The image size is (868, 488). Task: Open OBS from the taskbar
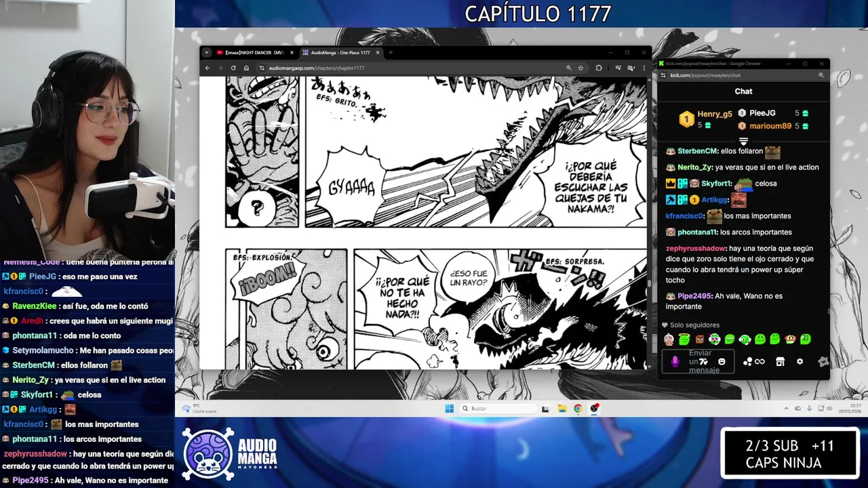(x=594, y=409)
